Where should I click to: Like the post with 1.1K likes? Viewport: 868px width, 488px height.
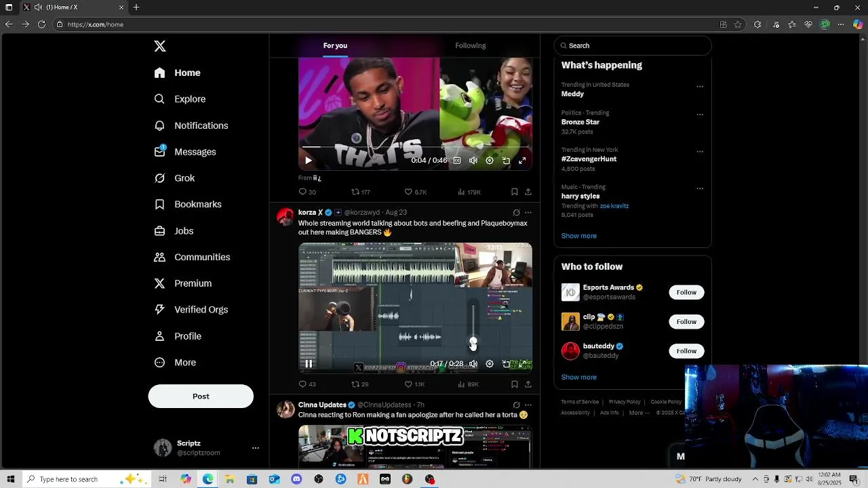(414, 384)
